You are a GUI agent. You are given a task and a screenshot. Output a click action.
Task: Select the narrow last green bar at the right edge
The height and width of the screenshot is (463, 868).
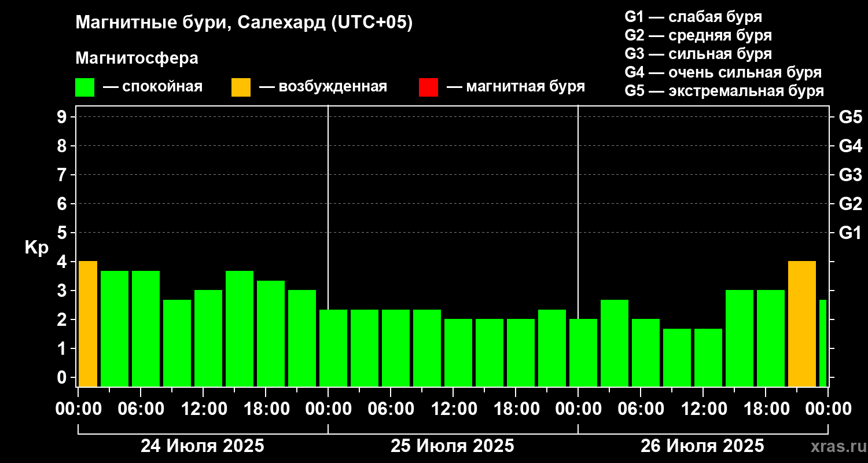[x=822, y=343]
